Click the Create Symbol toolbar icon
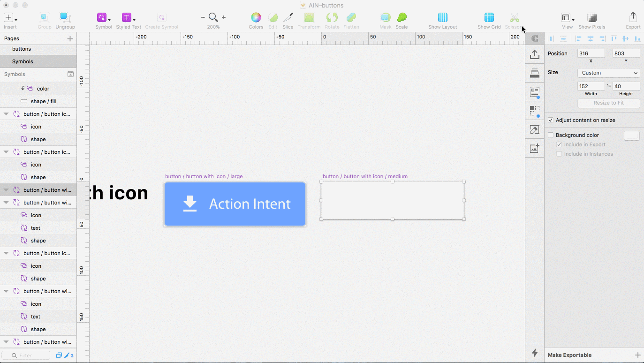 pyautogui.click(x=161, y=18)
